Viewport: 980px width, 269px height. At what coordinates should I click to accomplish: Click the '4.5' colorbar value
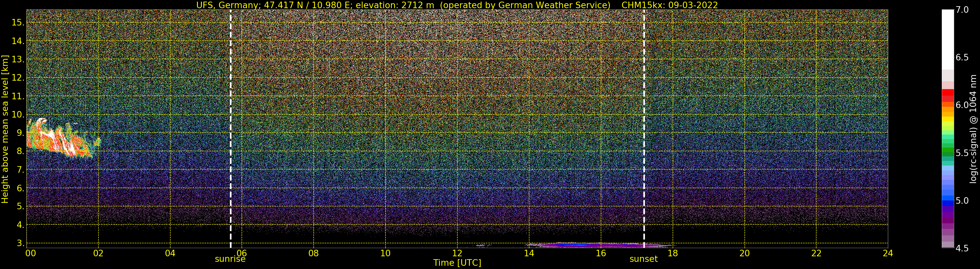(x=962, y=248)
